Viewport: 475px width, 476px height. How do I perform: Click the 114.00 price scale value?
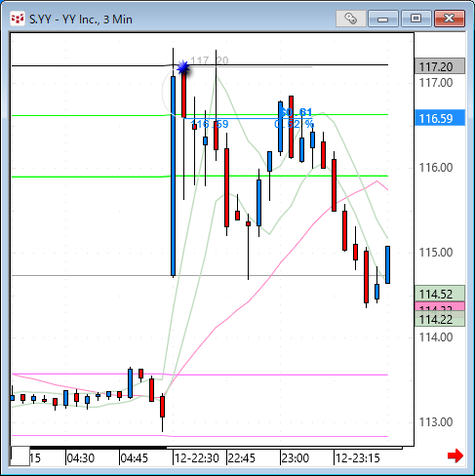[x=436, y=337]
